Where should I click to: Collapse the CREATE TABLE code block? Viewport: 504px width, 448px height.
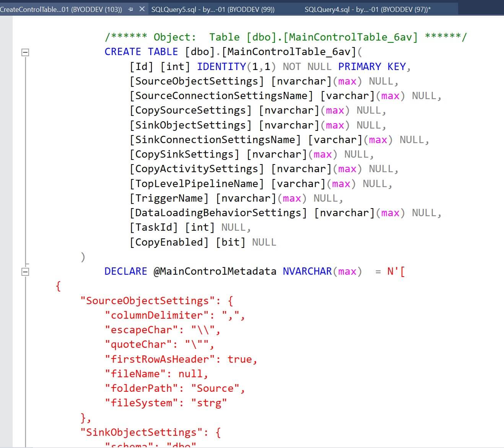25,52
